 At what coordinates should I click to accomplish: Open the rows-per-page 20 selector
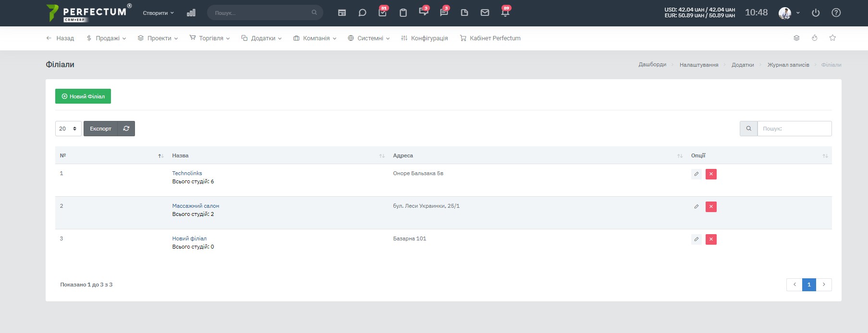[x=68, y=129]
